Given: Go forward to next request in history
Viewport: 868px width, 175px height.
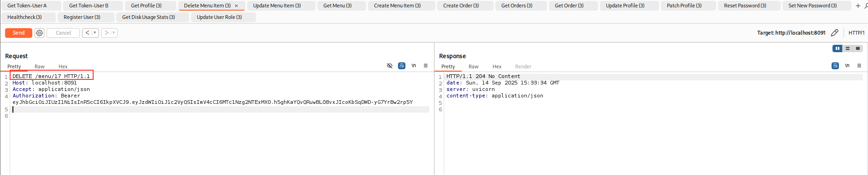Looking at the screenshot, I should [x=107, y=33].
